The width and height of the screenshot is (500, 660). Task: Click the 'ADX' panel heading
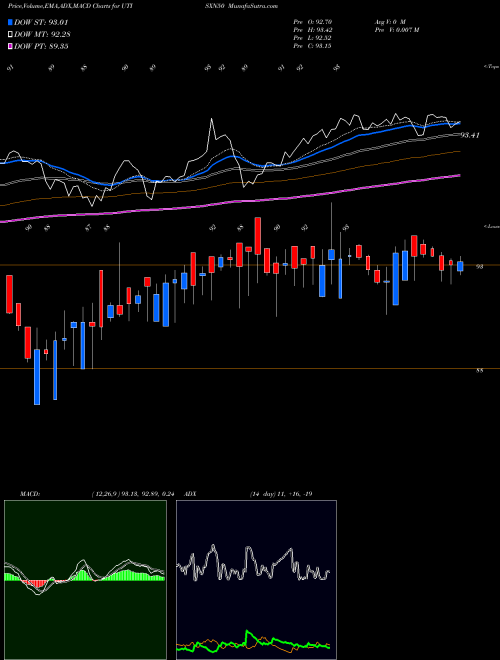point(190,494)
